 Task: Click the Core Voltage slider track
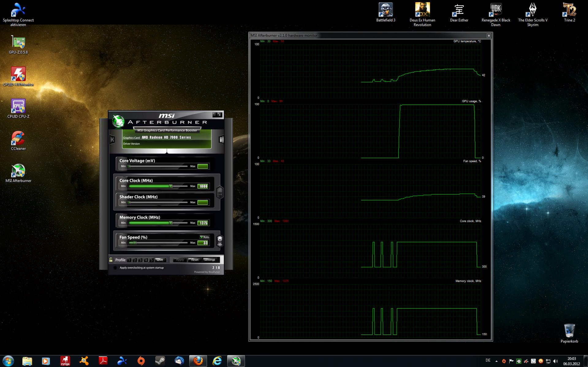coord(158,166)
